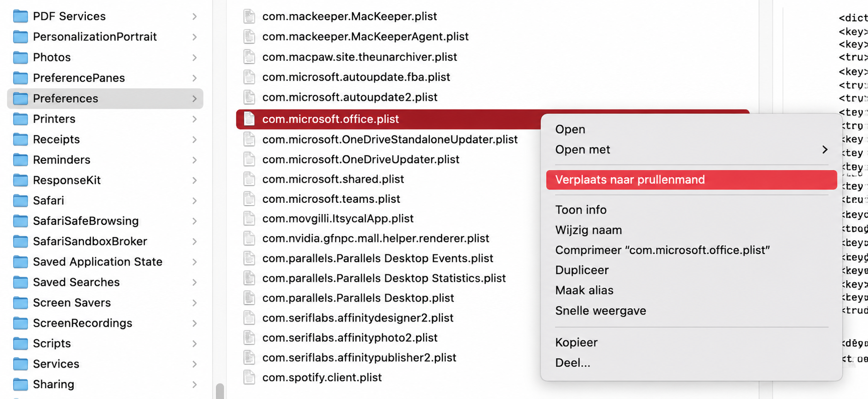
Task: Select com.parallels.Parallels Desktop Statistics.plist name
Action: [384, 278]
